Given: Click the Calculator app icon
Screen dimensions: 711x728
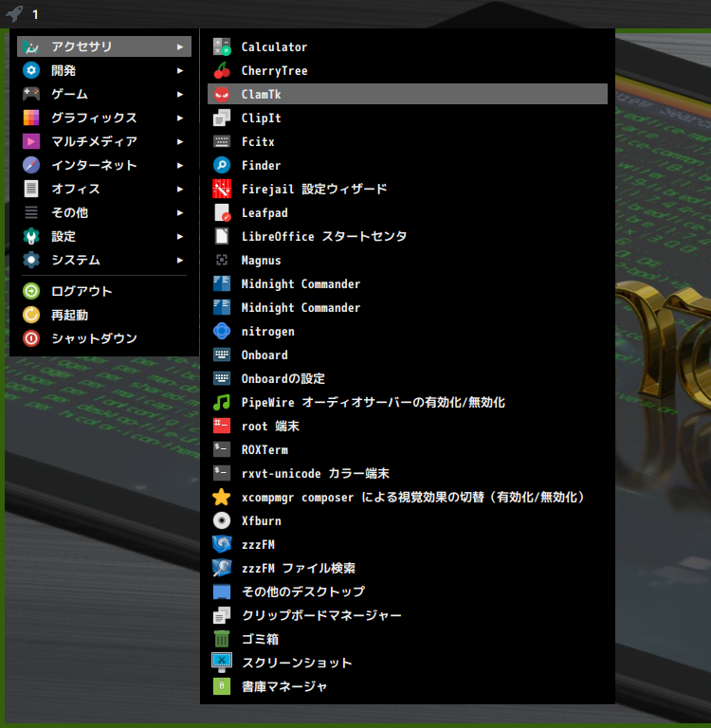Looking at the screenshot, I should point(222,46).
